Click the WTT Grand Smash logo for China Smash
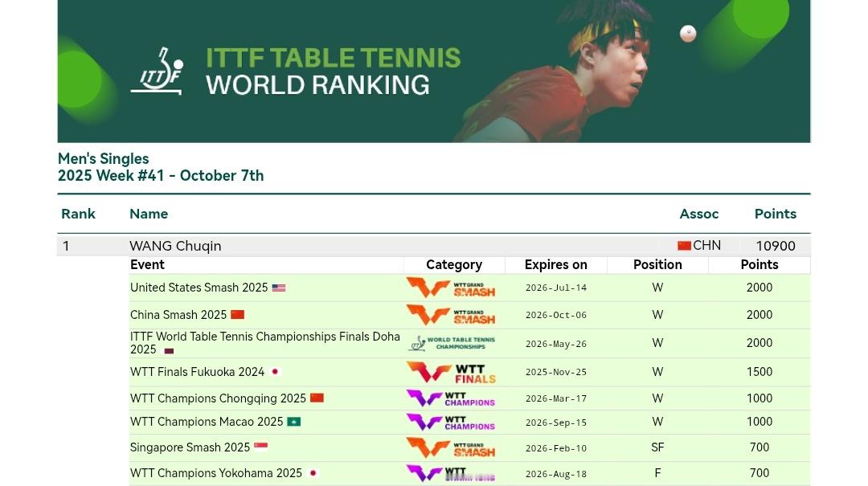This screenshot has width=868, height=486. 451,315
